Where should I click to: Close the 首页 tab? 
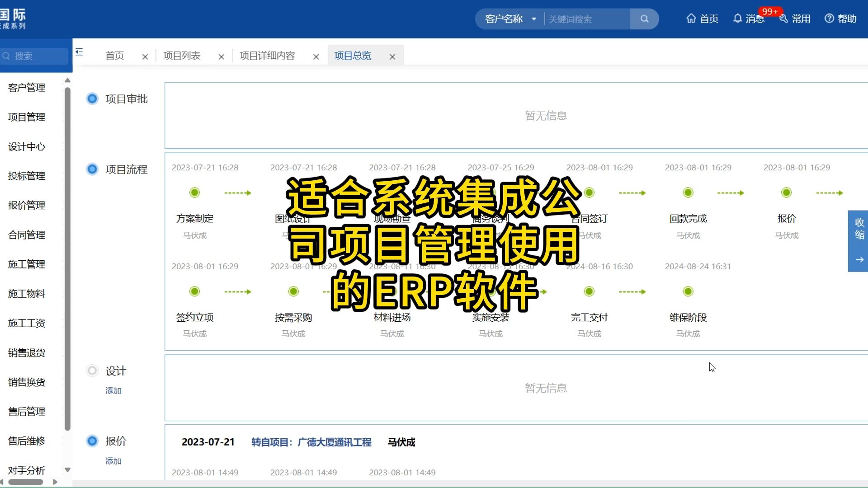point(145,57)
